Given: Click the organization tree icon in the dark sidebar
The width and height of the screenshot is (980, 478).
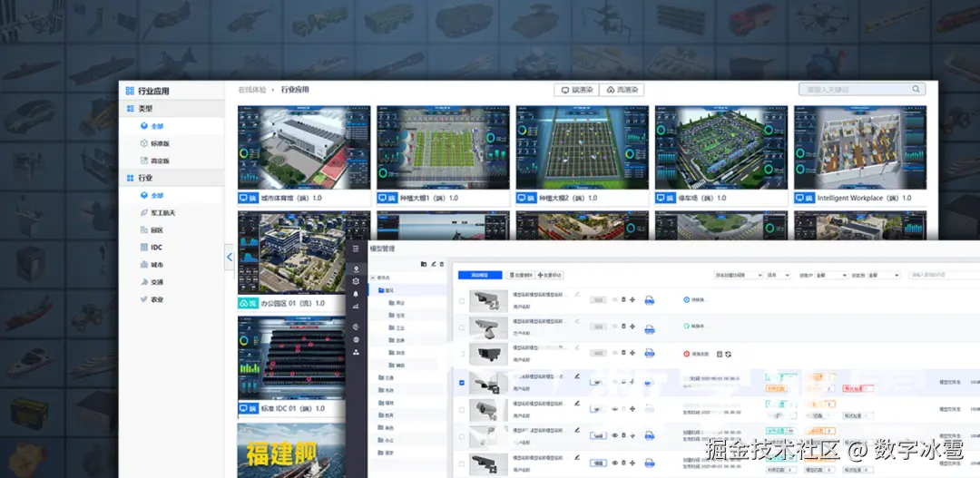Looking at the screenshot, I should tap(357, 353).
